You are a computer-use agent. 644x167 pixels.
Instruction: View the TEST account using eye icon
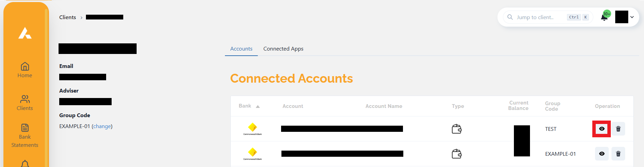click(x=602, y=129)
